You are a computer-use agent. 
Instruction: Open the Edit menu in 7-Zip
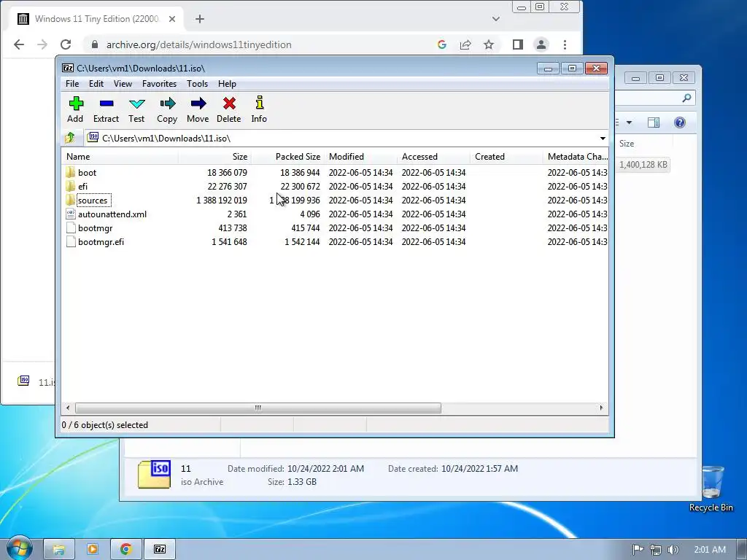pyautogui.click(x=96, y=84)
